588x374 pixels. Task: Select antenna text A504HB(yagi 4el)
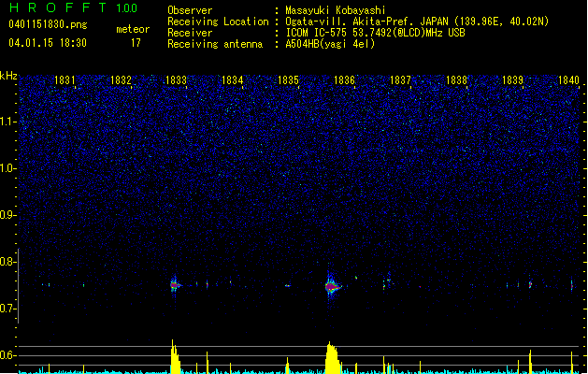[x=330, y=44]
